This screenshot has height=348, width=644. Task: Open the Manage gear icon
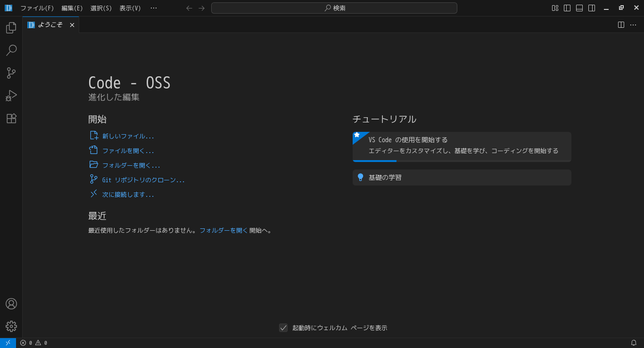pos(11,326)
